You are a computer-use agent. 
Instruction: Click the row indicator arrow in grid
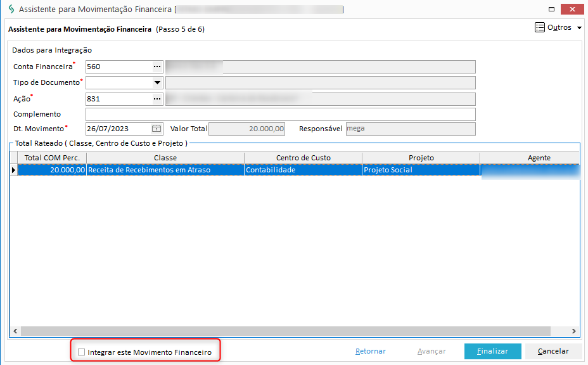(13, 170)
